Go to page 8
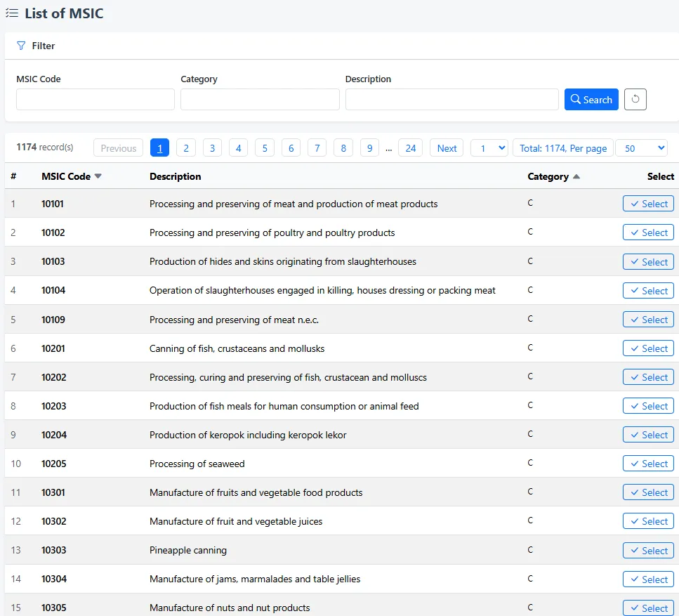Image resolution: width=679 pixels, height=616 pixels. [x=343, y=148]
